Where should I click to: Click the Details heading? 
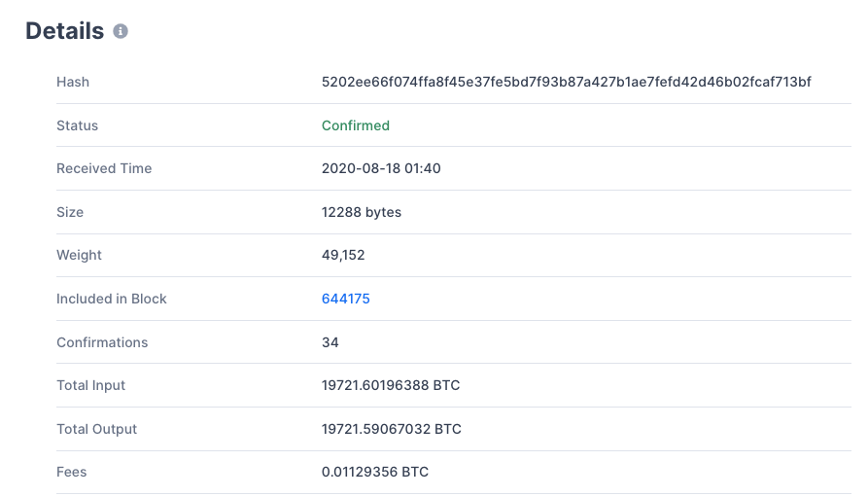65,31
